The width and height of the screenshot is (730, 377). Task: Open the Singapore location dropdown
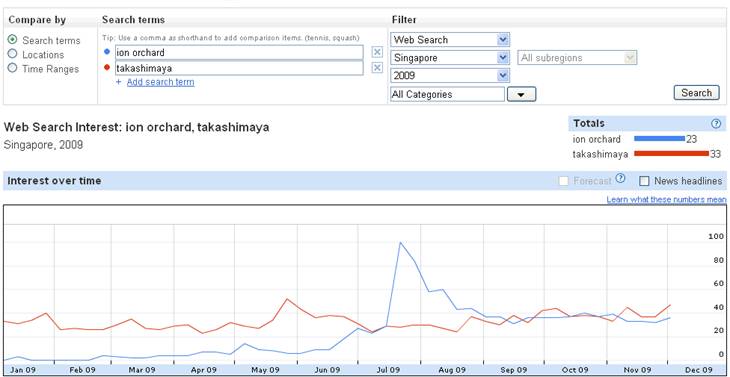[x=450, y=58]
